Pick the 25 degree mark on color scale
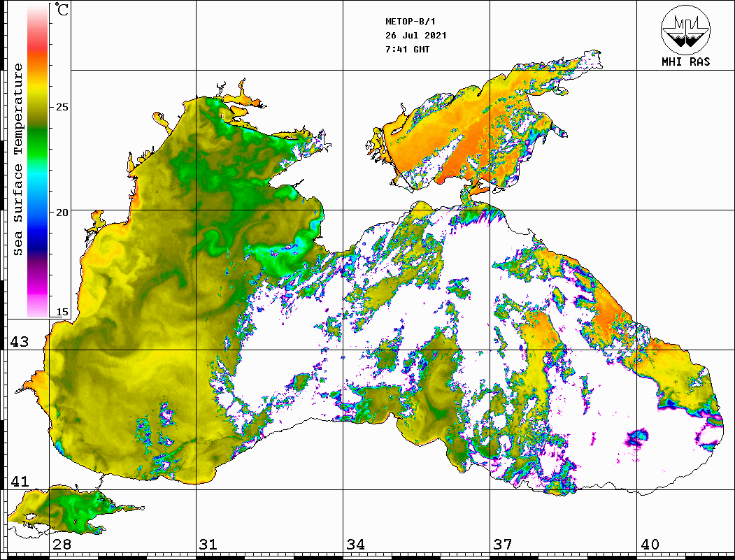This screenshot has height=560, width=735. tap(62, 108)
